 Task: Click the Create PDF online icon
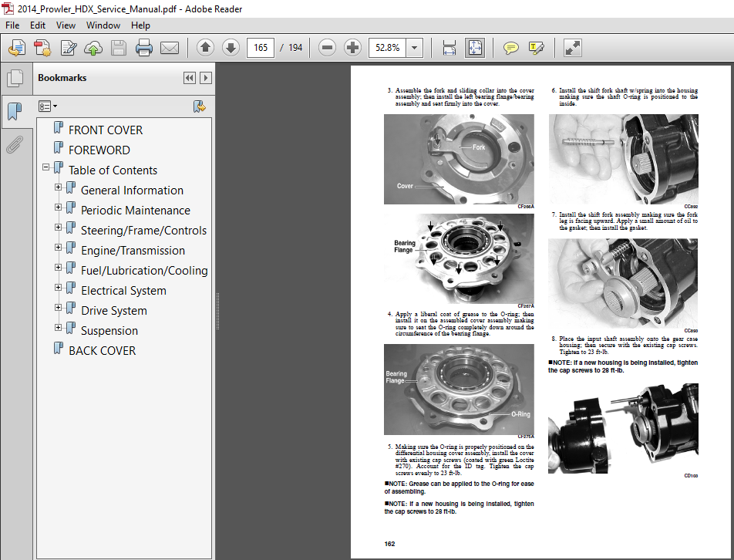click(x=17, y=48)
